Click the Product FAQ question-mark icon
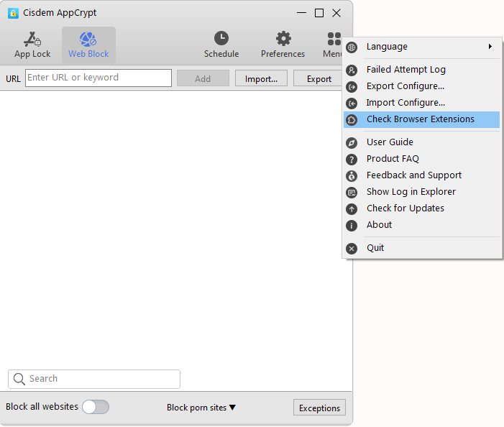 point(352,159)
